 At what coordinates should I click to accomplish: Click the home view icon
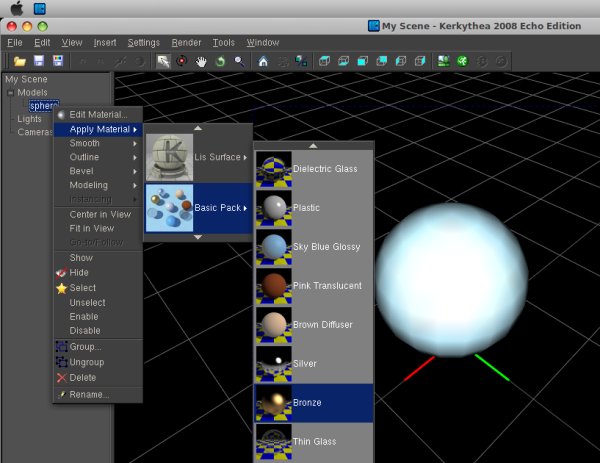264,61
